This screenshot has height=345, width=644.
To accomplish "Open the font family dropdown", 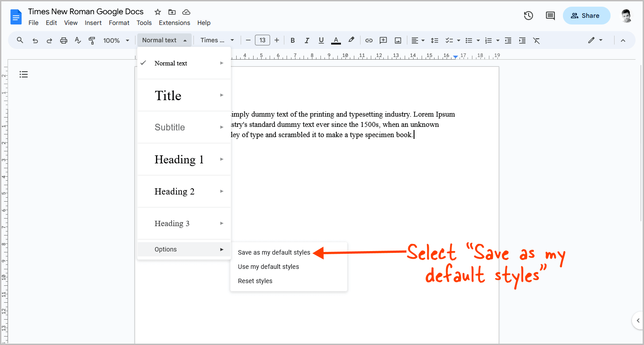I will pos(217,40).
